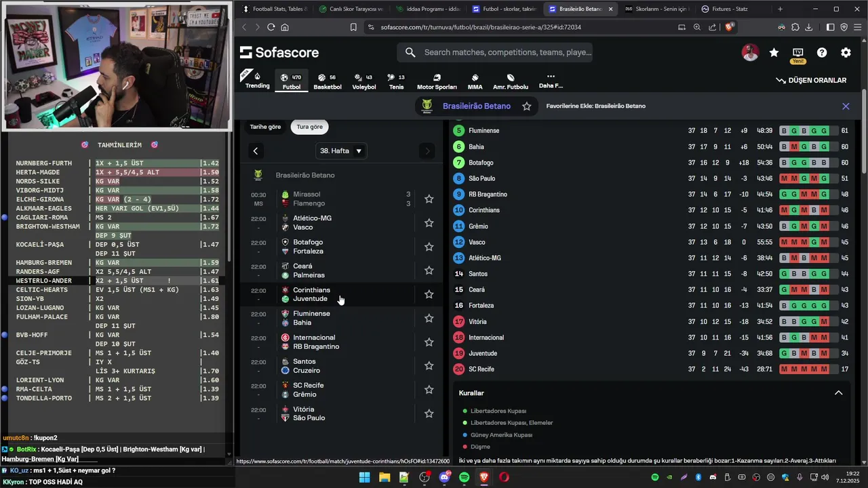Open SC Recife row in standings table
Image resolution: width=868 pixels, height=488 pixels.
pos(652,369)
